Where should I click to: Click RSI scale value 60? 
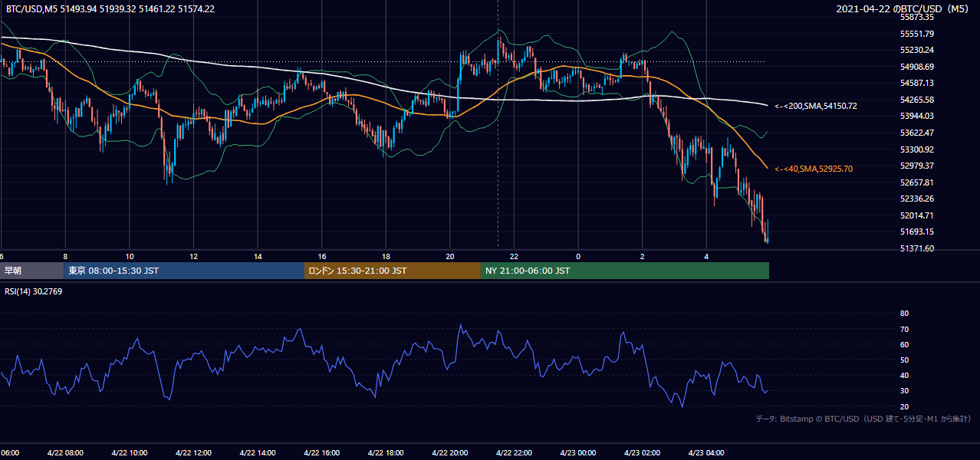click(904, 344)
